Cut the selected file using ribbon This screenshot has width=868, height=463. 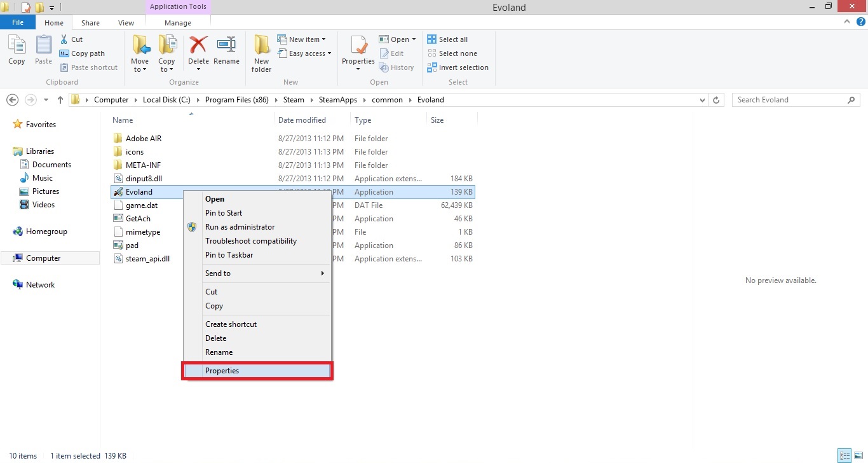click(x=71, y=39)
